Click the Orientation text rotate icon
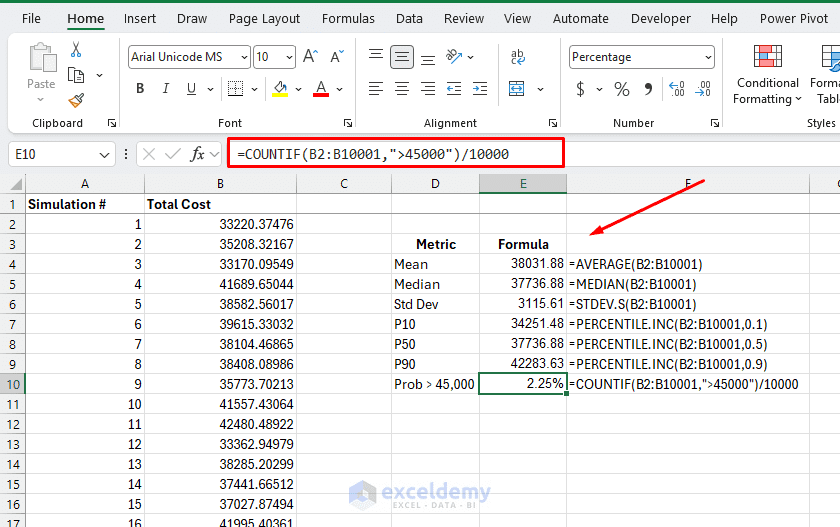Screen dimensions: 840x527 [x=454, y=56]
